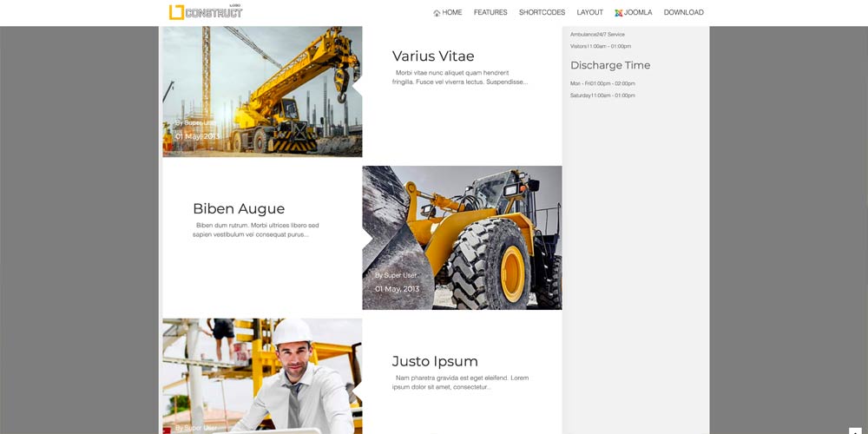Viewport: 868px width, 434px height.
Task: Click By Super User on the loader image
Action: click(396, 275)
